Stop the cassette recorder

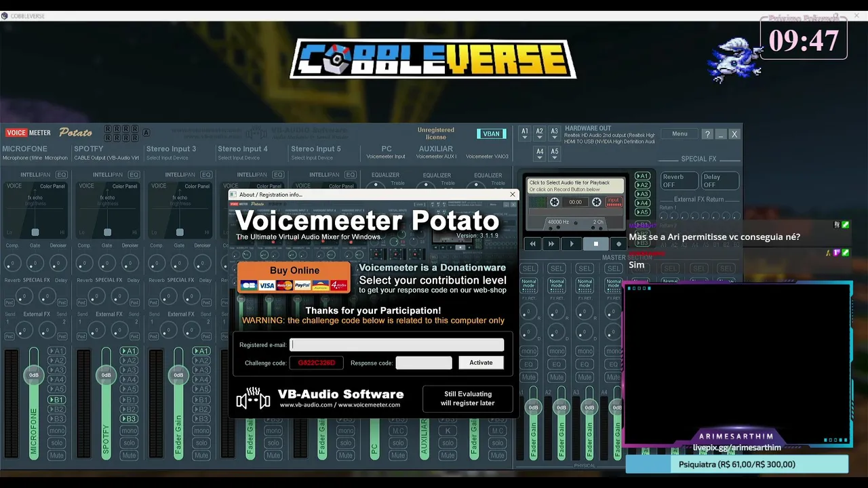[596, 243]
